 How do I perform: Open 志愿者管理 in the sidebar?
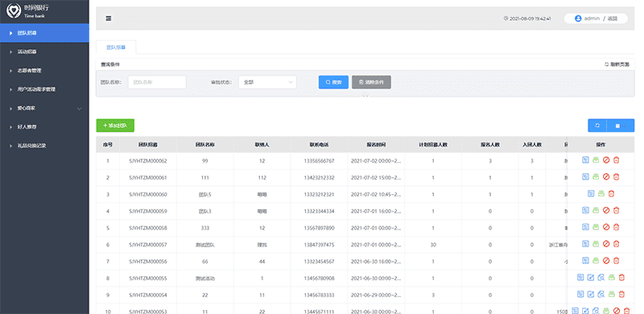pos(44,71)
